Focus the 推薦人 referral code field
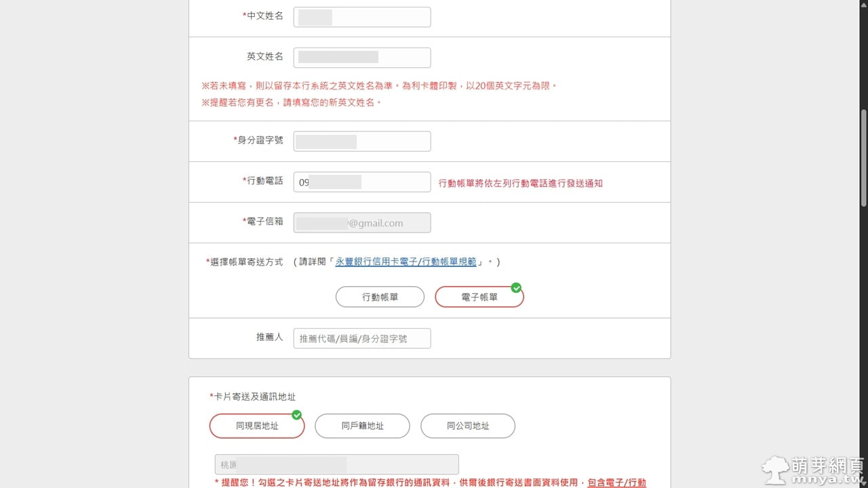The image size is (868, 488). click(362, 339)
